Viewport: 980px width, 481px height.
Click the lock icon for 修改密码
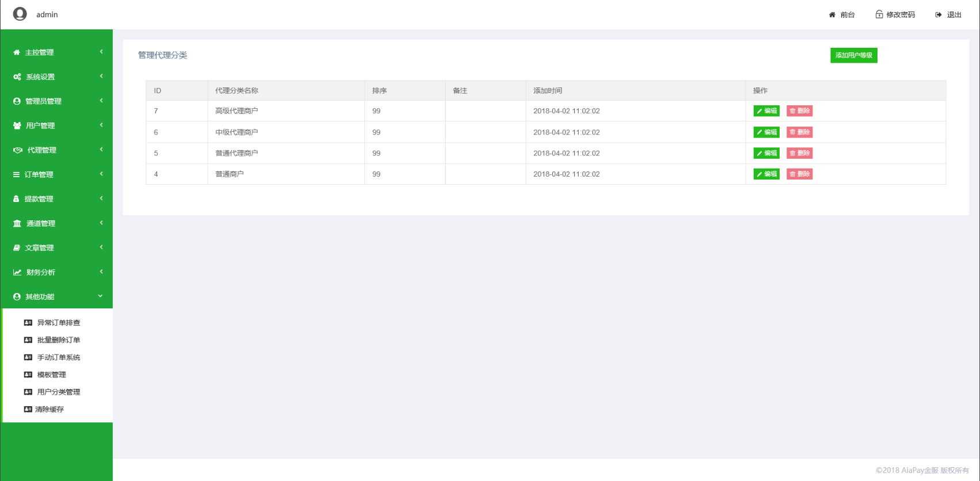[879, 14]
